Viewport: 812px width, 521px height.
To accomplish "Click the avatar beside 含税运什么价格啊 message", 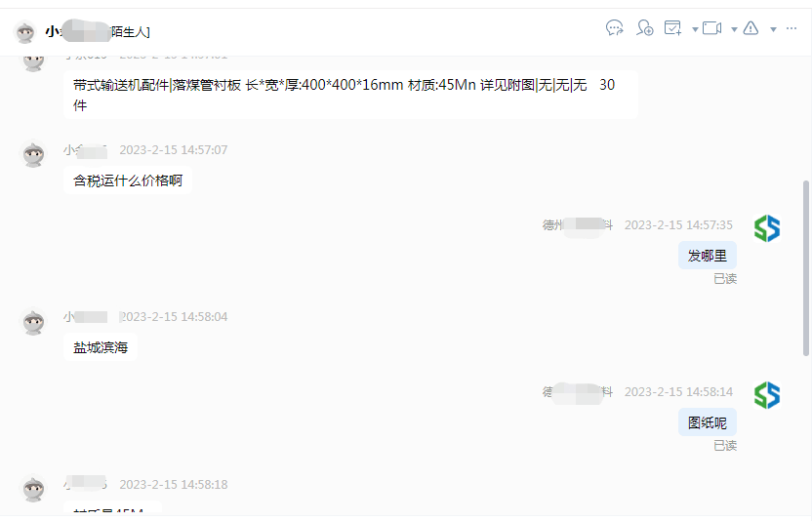I will point(33,154).
